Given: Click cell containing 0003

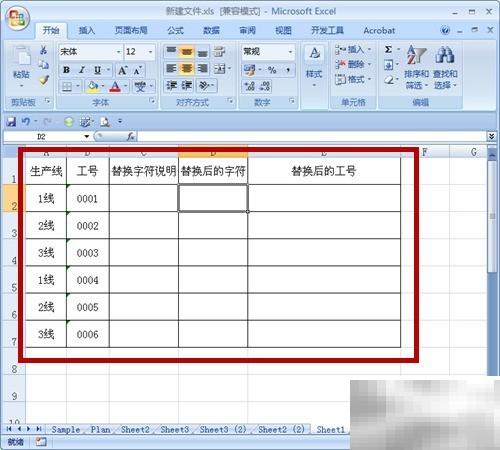Looking at the screenshot, I should [88, 253].
